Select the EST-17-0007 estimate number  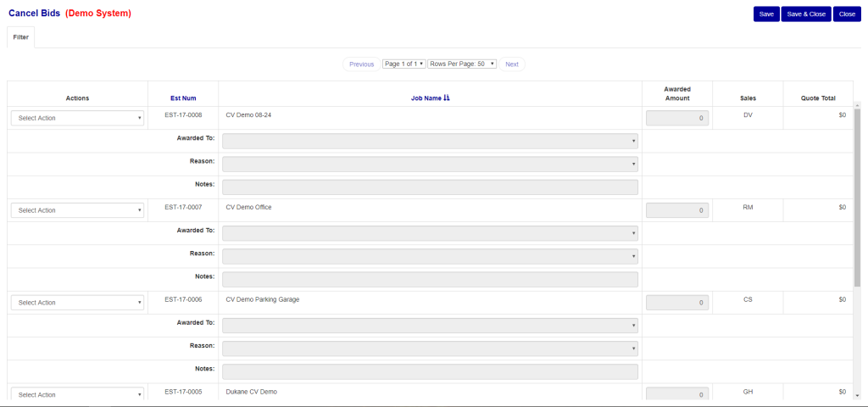click(183, 207)
